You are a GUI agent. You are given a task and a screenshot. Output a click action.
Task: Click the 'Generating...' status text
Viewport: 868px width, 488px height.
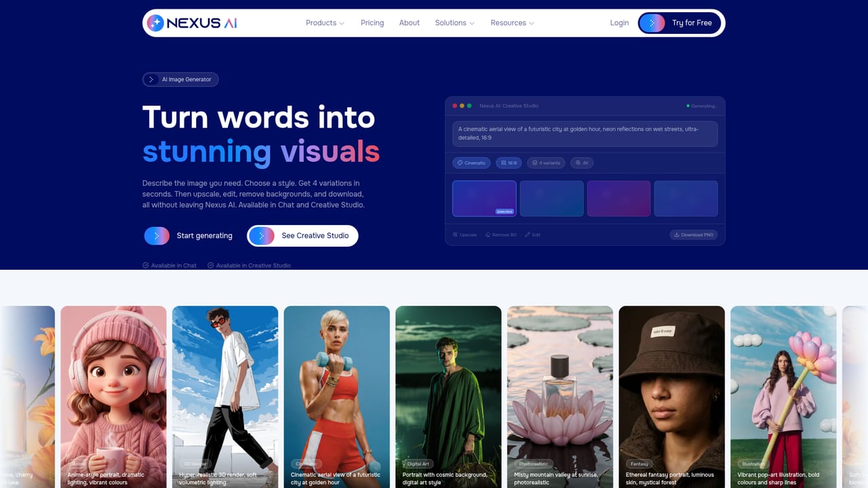click(703, 106)
